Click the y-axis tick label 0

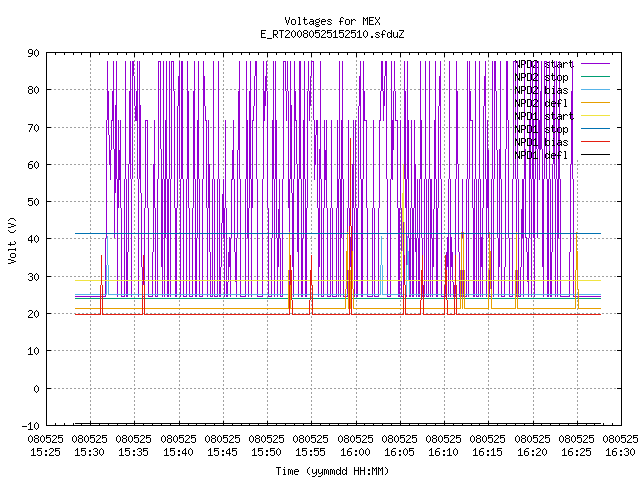(36, 389)
